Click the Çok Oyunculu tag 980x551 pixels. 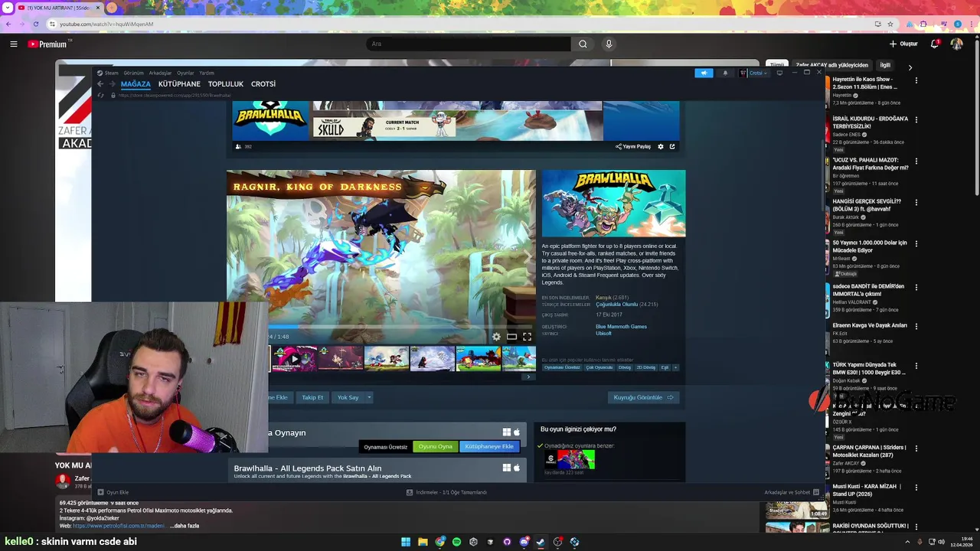pyautogui.click(x=599, y=367)
